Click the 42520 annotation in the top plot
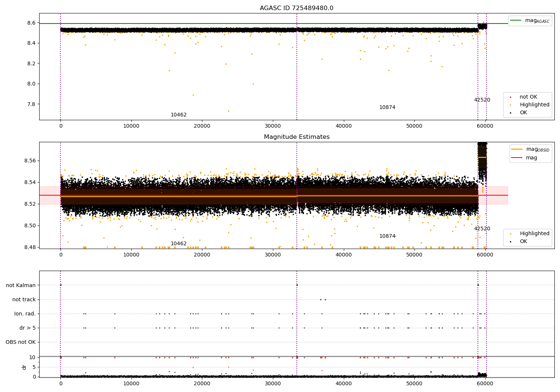Viewport: 560px width, 392px height. click(x=482, y=100)
